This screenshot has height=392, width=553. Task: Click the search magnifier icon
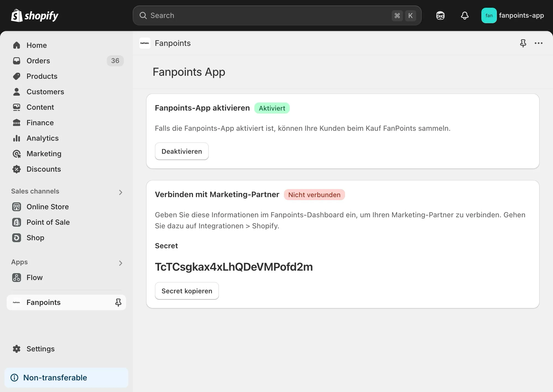143,15
